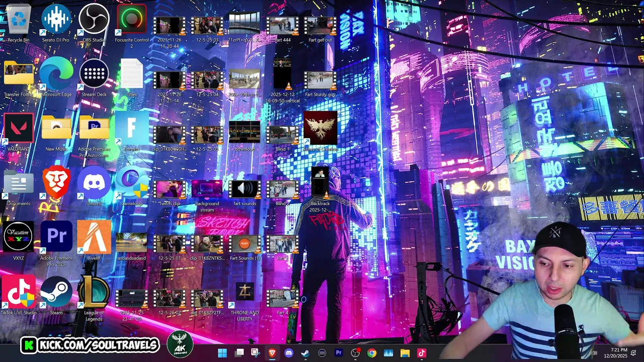Select the 'asdasdsadasd' image file
644x362 pixels.
coord(131,247)
